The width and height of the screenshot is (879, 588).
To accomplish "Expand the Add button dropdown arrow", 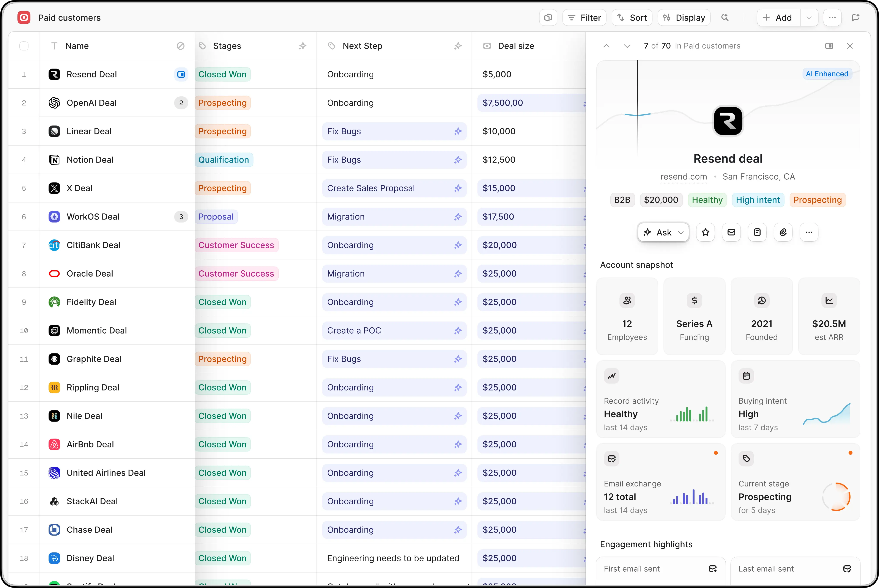I will point(809,18).
